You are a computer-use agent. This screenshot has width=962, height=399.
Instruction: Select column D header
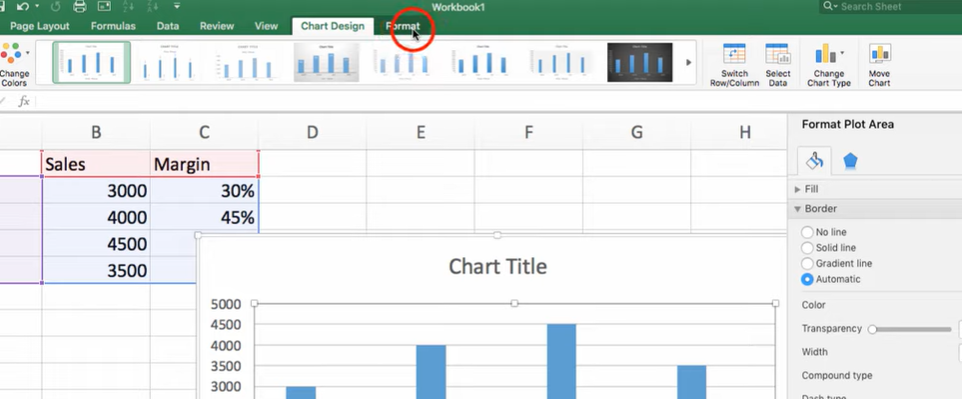pyautogui.click(x=312, y=132)
